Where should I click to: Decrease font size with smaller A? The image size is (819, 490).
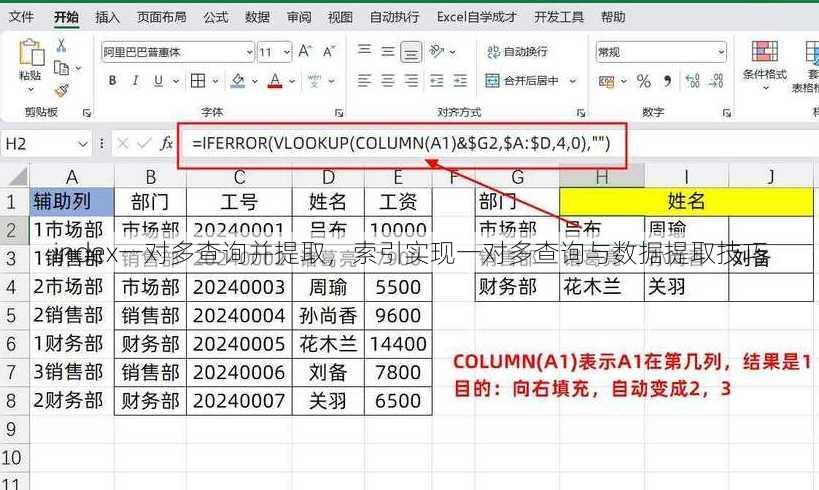point(329,51)
